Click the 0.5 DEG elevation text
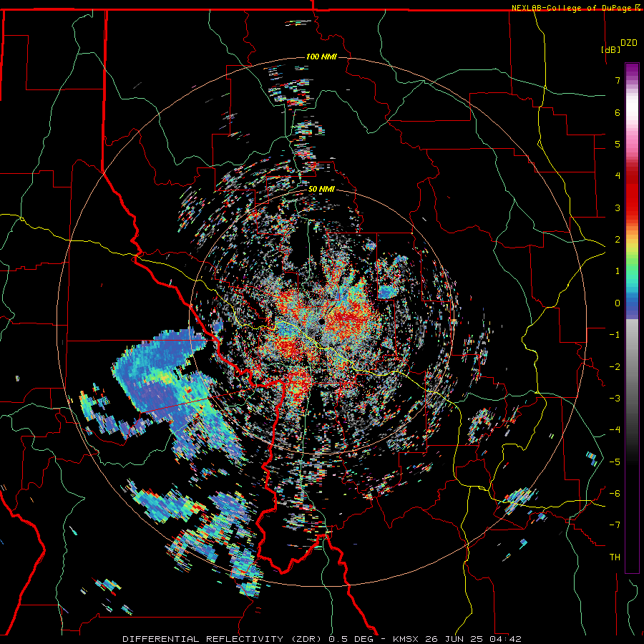644x644 pixels. (x=351, y=639)
